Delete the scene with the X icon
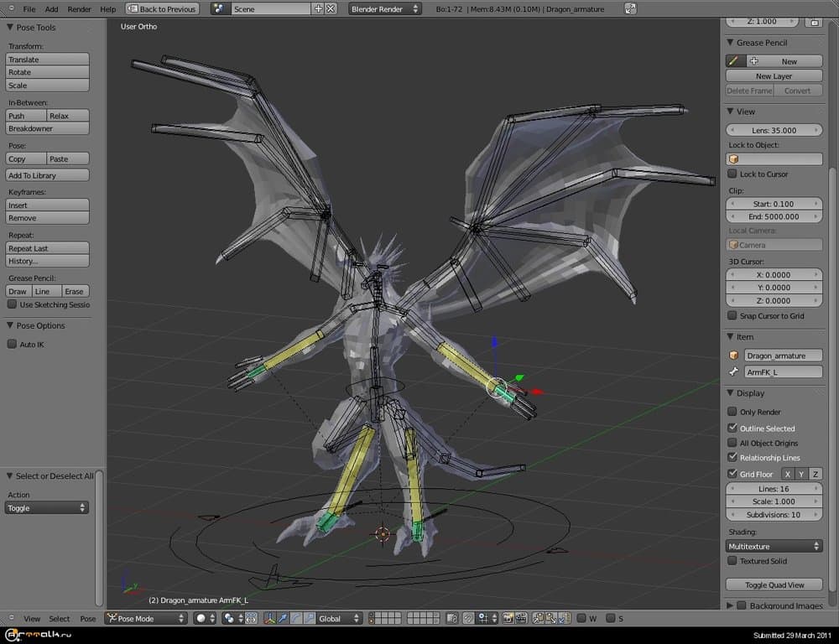This screenshot has height=644, width=839. 331,9
